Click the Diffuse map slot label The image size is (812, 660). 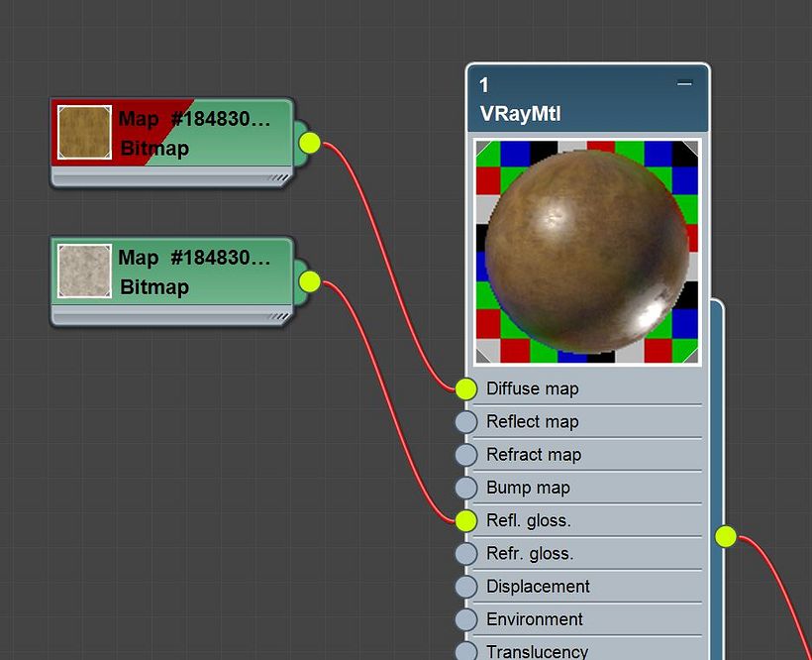tap(533, 388)
